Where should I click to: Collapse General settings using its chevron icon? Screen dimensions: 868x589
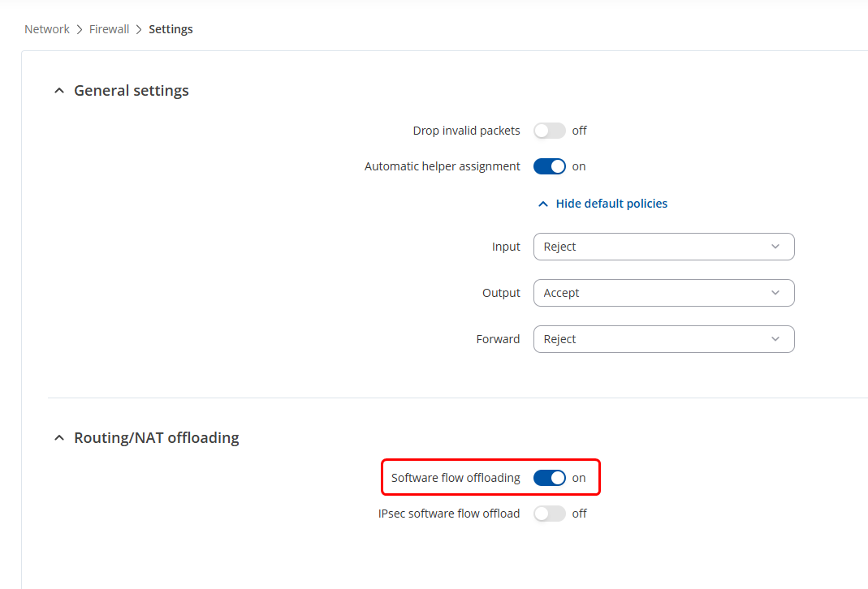58,91
